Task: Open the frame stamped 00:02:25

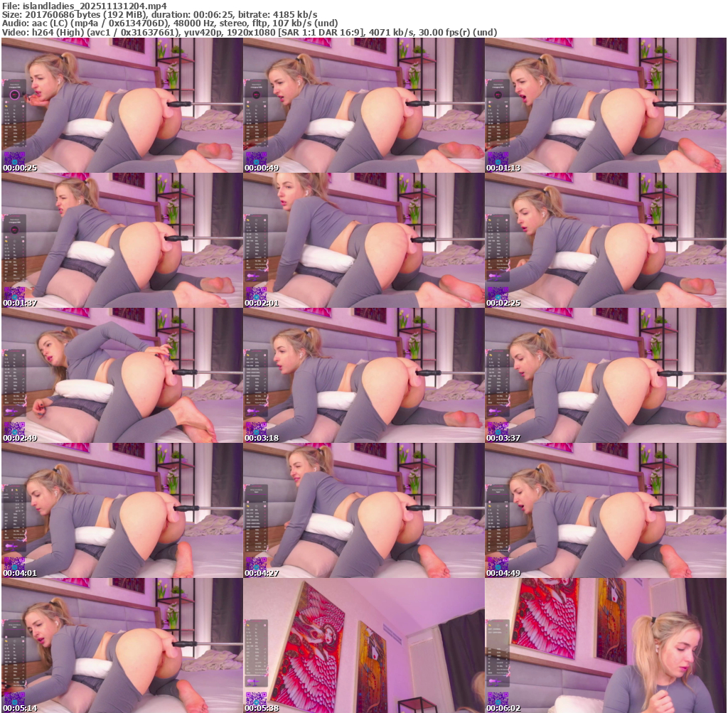Action: coord(606,240)
